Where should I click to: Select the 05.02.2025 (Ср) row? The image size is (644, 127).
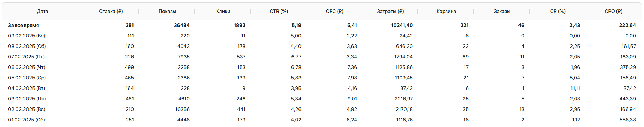tap(322, 78)
